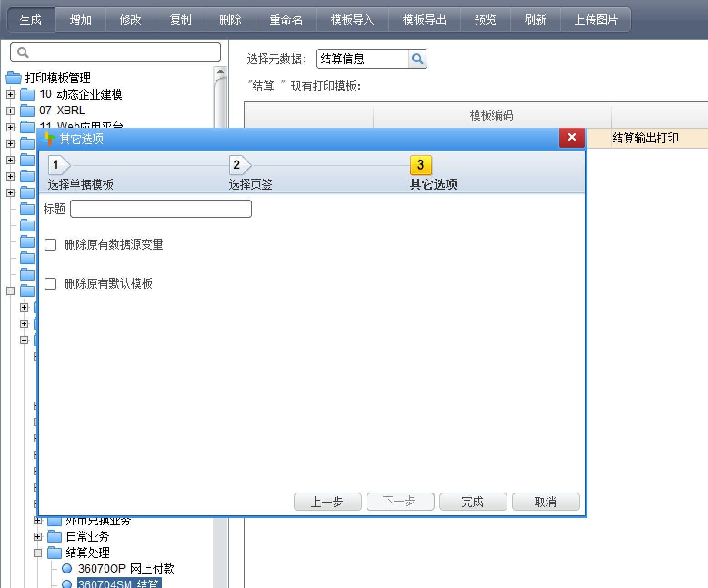Image resolution: width=708 pixels, height=588 pixels.
Task: Select the 10 动态企业建模 folder icon
Action: click(x=27, y=95)
